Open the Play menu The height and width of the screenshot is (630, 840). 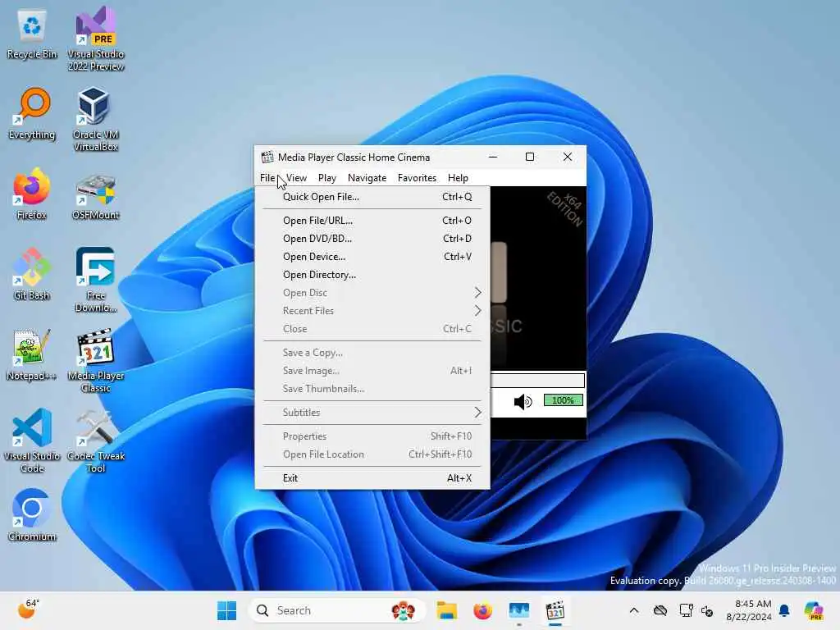point(326,178)
